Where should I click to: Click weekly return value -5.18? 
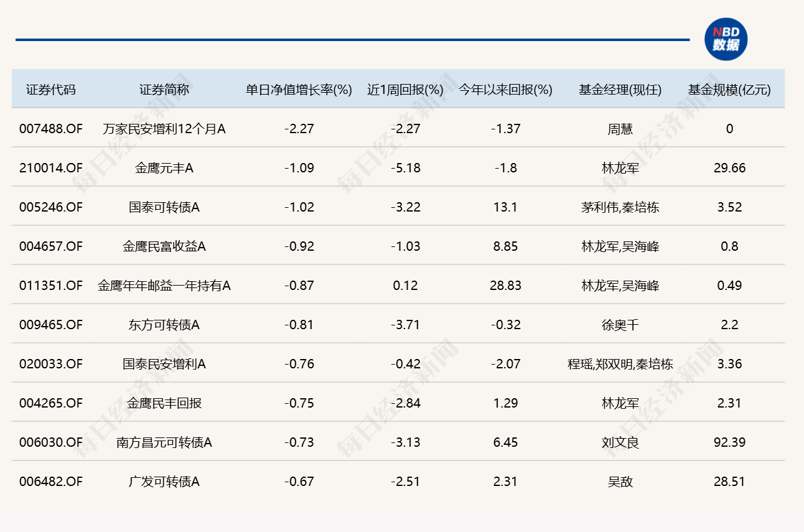point(406,168)
